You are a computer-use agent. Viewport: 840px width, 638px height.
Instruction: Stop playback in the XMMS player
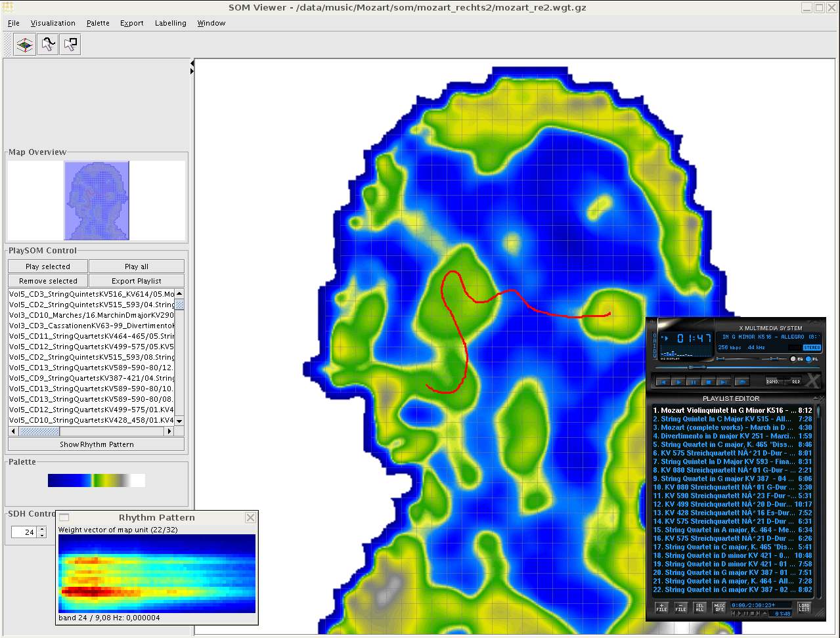coord(708,381)
